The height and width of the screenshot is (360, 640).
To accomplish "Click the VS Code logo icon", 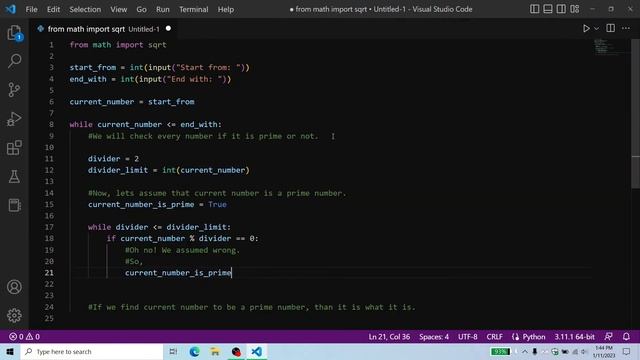I will pyautogui.click(x=10, y=9).
